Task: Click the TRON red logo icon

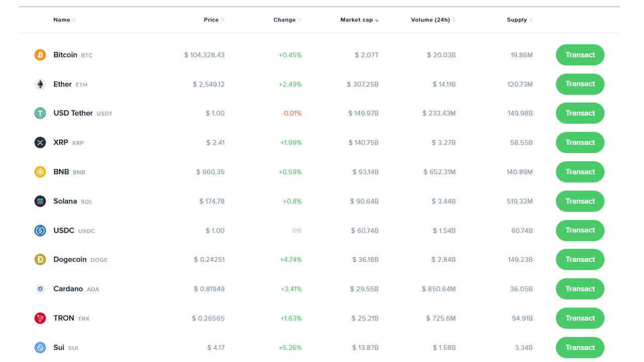Action: click(40, 318)
